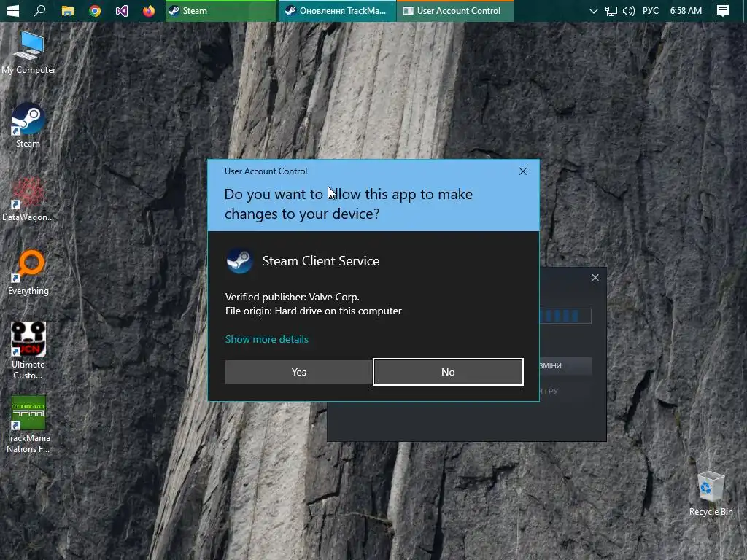
Task: Click Steam Client Service title text
Action: point(321,261)
